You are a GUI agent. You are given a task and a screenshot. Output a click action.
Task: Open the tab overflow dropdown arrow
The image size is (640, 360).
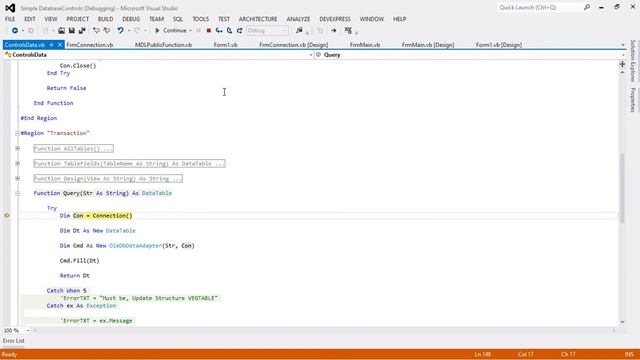pyautogui.click(x=623, y=45)
